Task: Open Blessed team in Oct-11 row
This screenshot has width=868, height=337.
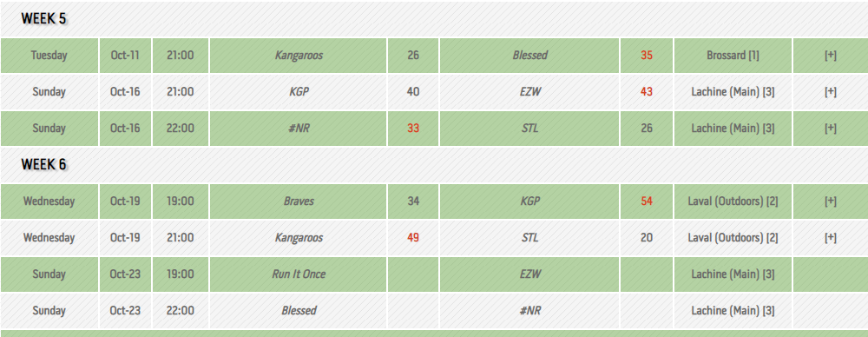Action: (529, 56)
